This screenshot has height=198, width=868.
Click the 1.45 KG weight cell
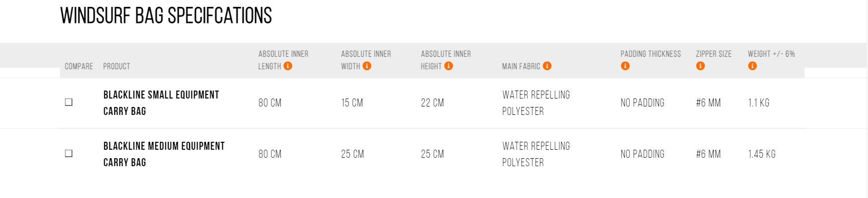pos(762,154)
